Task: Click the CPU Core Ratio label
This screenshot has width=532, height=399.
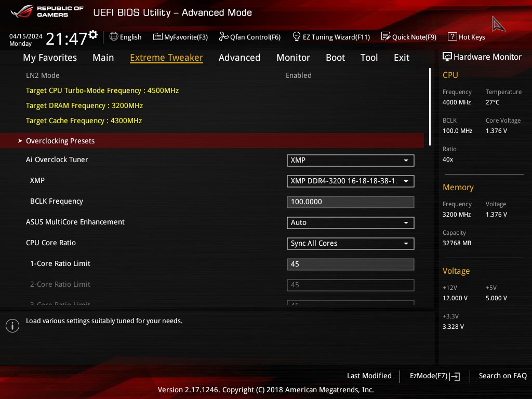Action: coord(51,243)
